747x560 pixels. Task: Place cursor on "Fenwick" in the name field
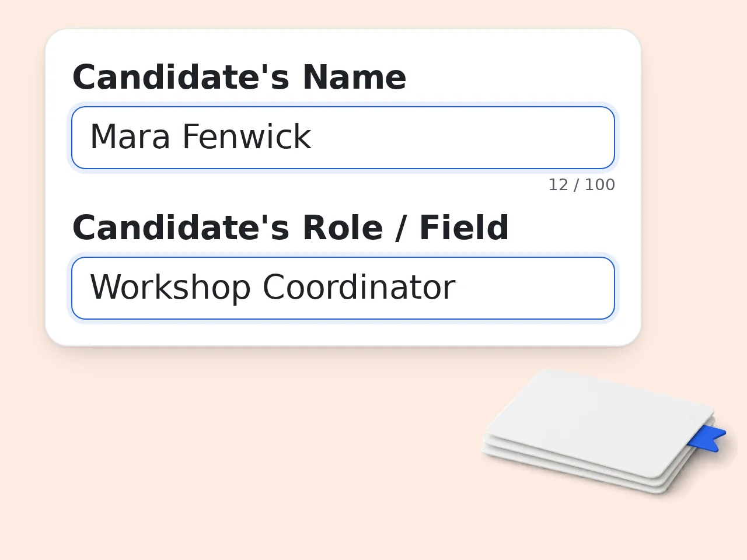tap(246, 137)
